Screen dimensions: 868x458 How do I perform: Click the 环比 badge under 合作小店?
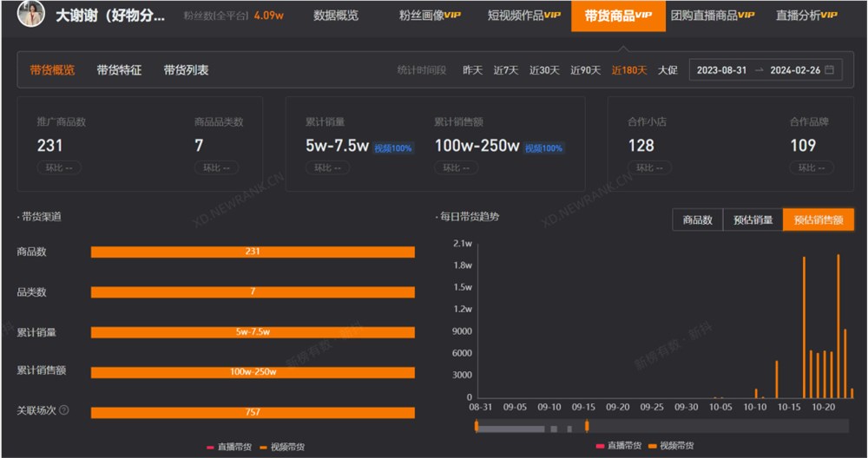[x=650, y=167]
